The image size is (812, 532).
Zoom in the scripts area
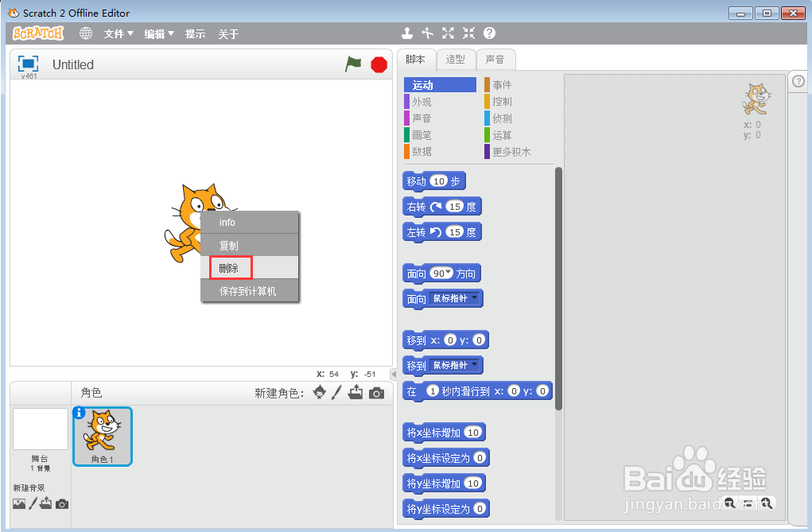coord(767,503)
